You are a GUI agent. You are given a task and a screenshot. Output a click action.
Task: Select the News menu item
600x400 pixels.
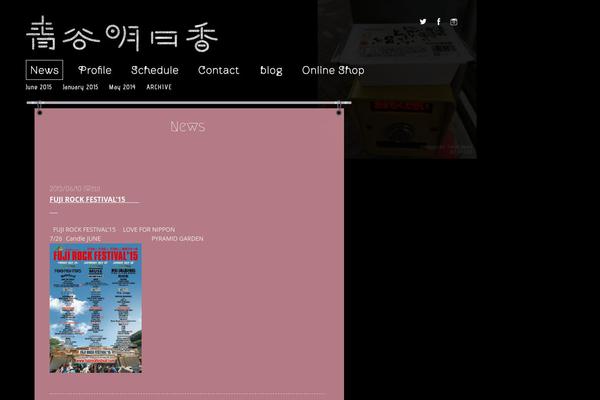click(44, 70)
